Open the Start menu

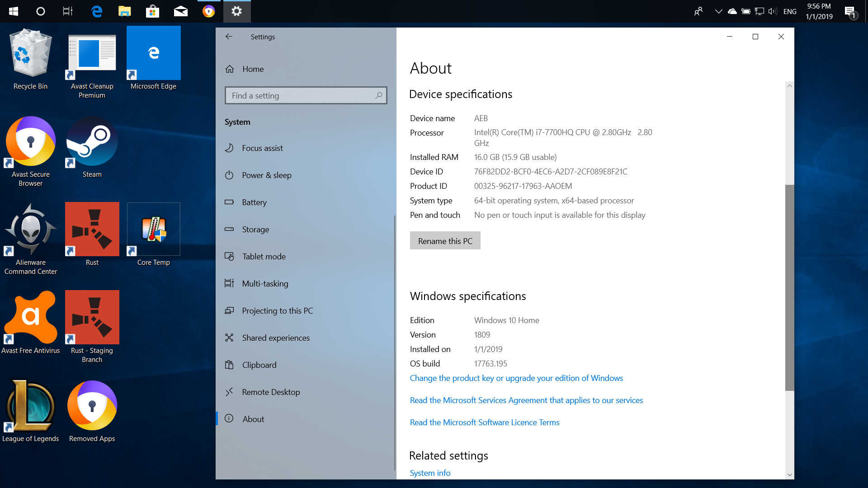coord(13,11)
